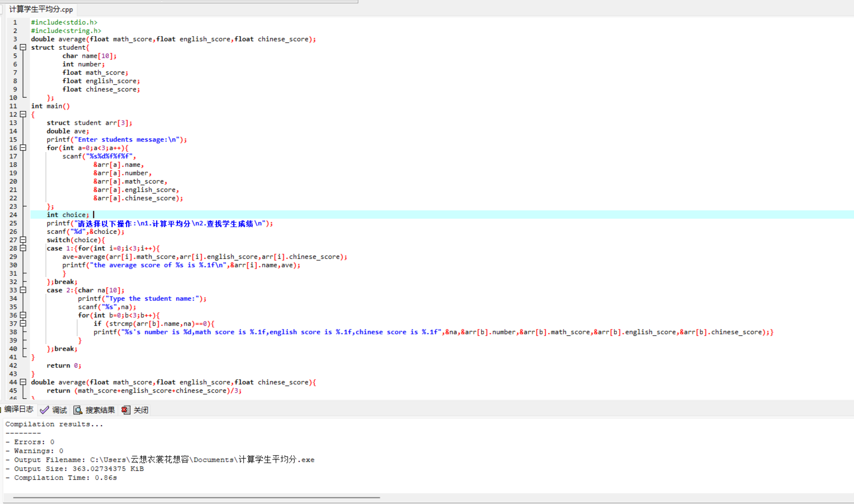Open the 搜索结果 tab
Screen dimensions: 854x504
pyautogui.click(x=100, y=410)
